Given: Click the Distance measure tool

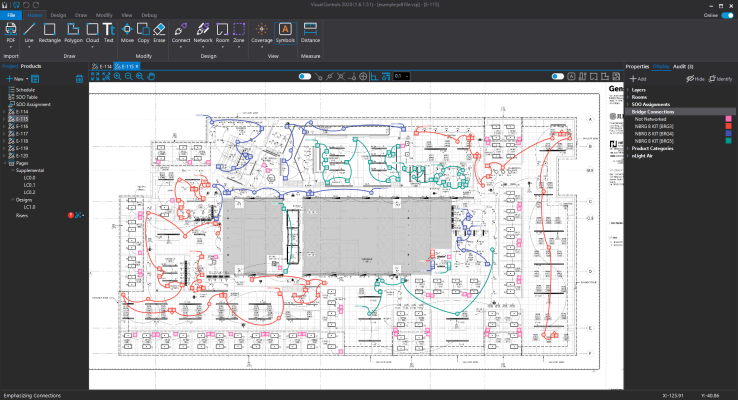Looking at the screenshot, I should pyautogui.click(x=310, y=33).
